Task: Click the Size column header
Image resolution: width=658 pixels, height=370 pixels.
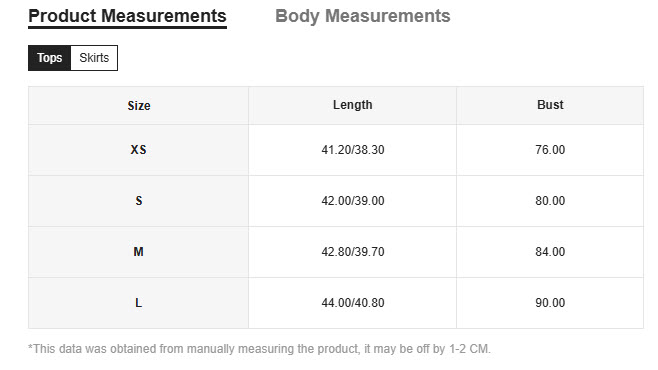Action: pyautogui.click(x=139, y=106)
